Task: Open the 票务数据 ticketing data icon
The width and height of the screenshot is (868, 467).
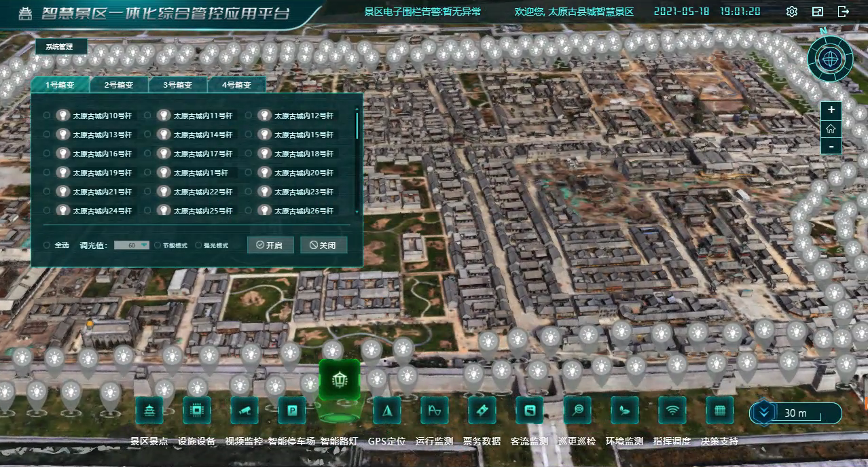Action: tap(482, 411)
